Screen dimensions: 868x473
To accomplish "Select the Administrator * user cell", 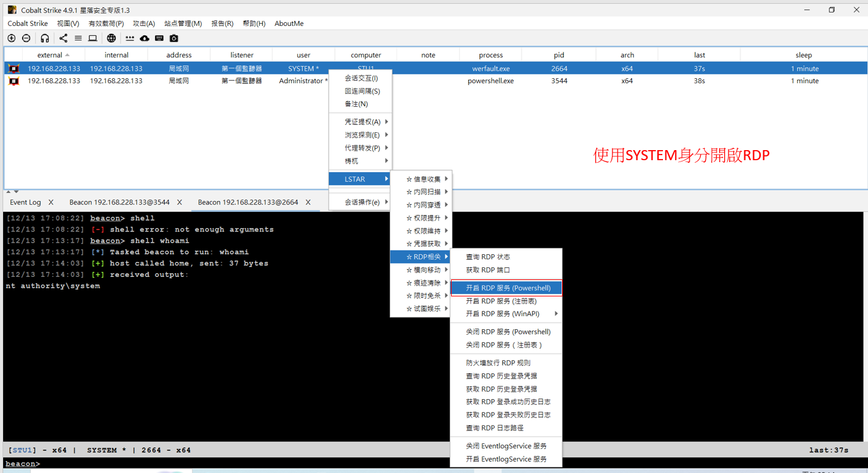I will 303,81.
